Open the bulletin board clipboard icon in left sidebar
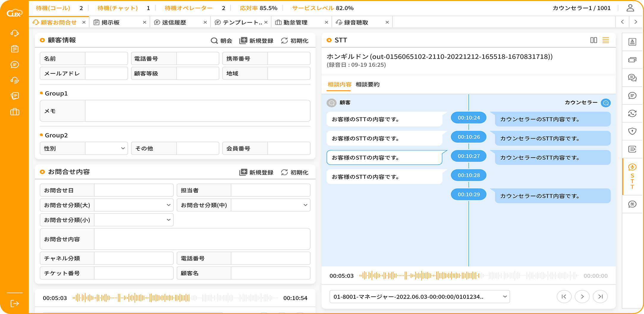Screen dimensions: 644x314 coord(15,49)
